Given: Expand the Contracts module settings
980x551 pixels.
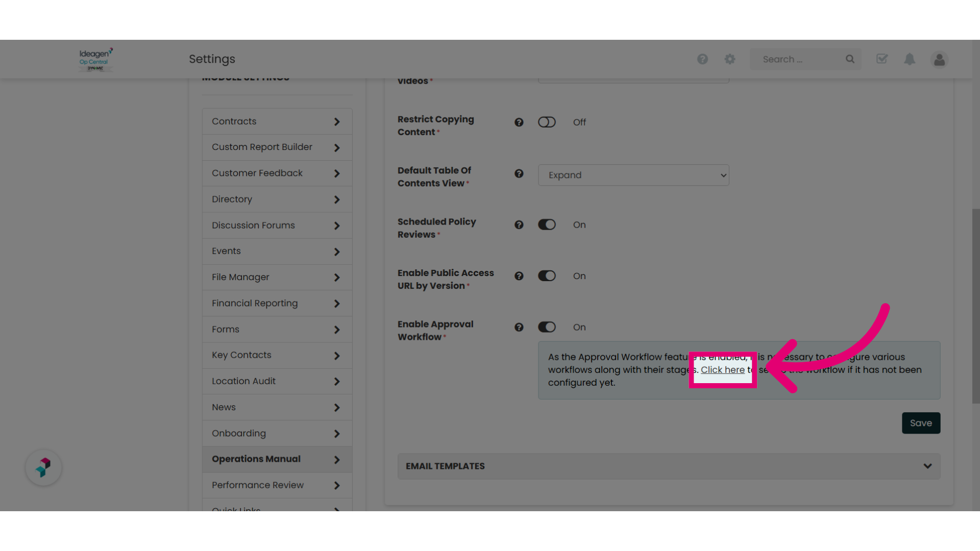Looking at the screenshot, I should pyautogui.click(x=277, y=121).
